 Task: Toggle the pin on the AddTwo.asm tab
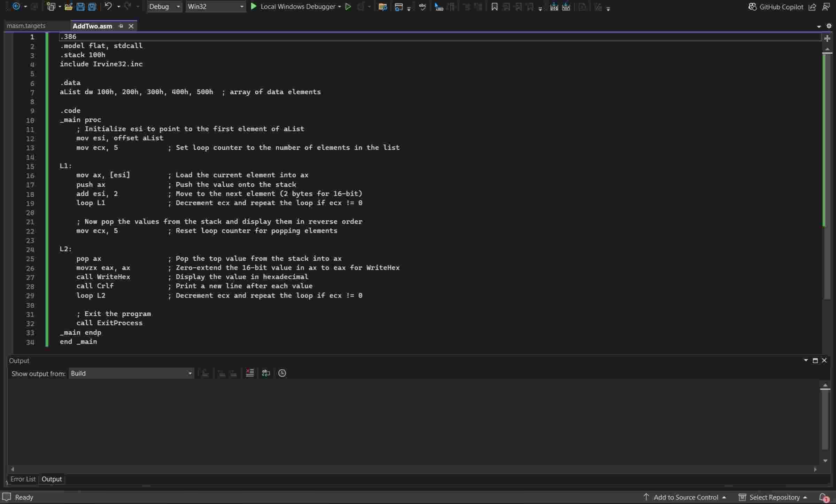pos(121,26)
